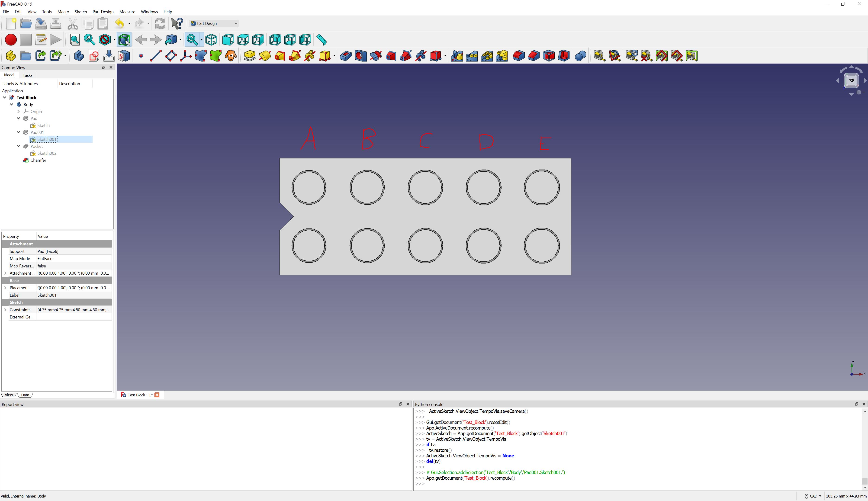
Task: Click the Refresh recompute icon
Action: click(160, 23)
